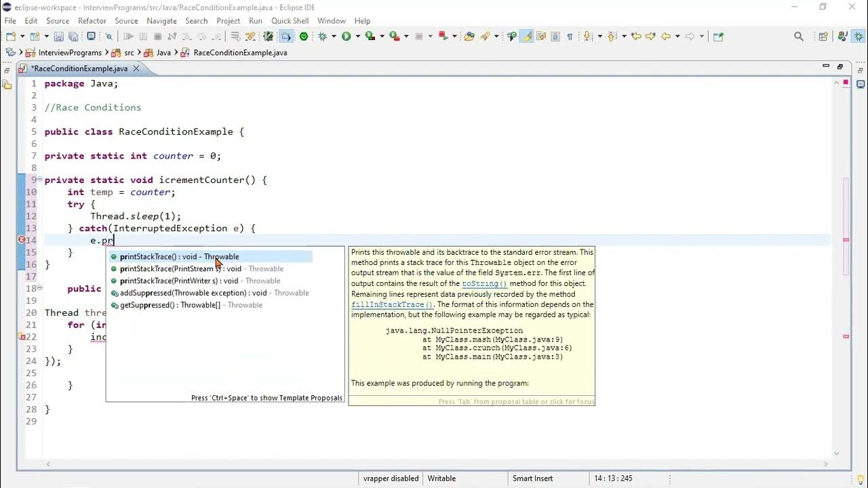
Task: Click the Search flashlight toolbar icon
Action: pyautogui.click(x=485, y=37)
